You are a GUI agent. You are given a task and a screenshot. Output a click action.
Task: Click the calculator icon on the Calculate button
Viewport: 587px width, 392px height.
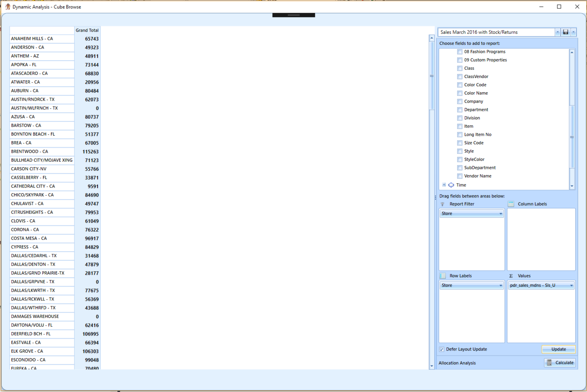pyautogui.click(x=549, y=363)
